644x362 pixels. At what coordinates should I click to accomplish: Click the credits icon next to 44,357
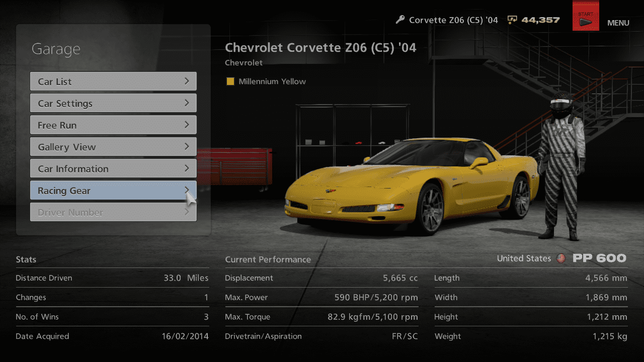click(x=512, y=20)
